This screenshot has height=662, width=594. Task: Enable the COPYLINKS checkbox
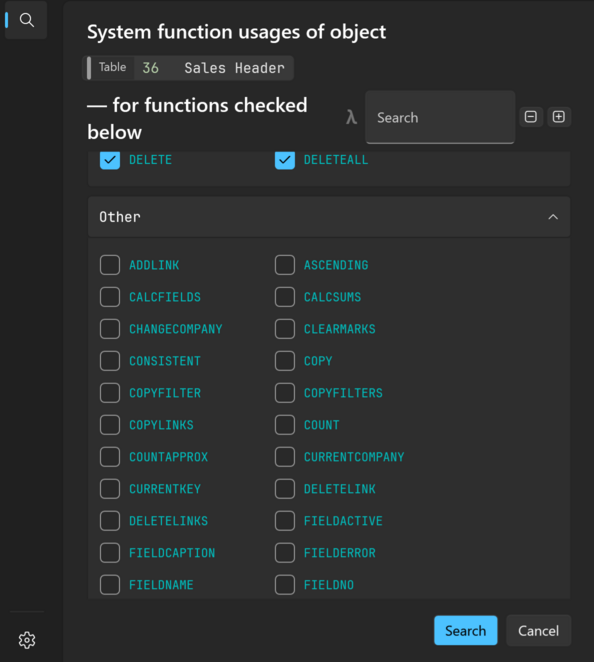pyautogui.click(x=110, y=425)
